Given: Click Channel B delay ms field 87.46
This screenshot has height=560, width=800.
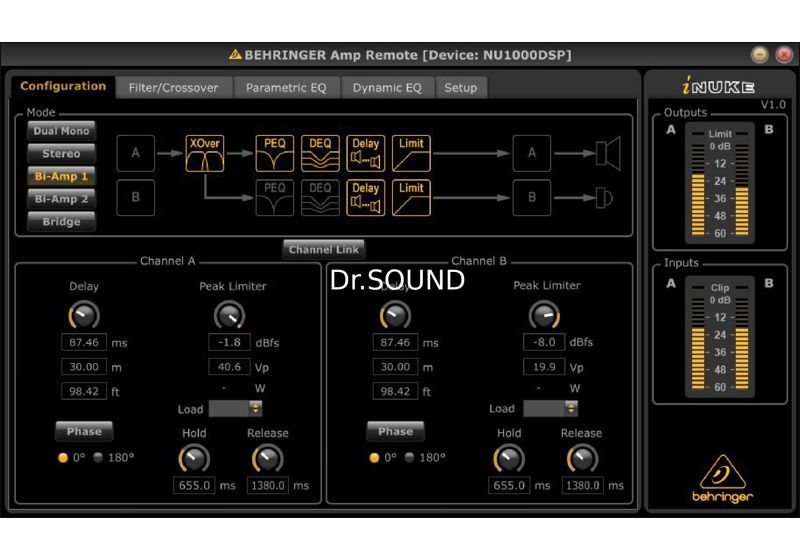Looking at the screenshot, I should click(395, 342).
